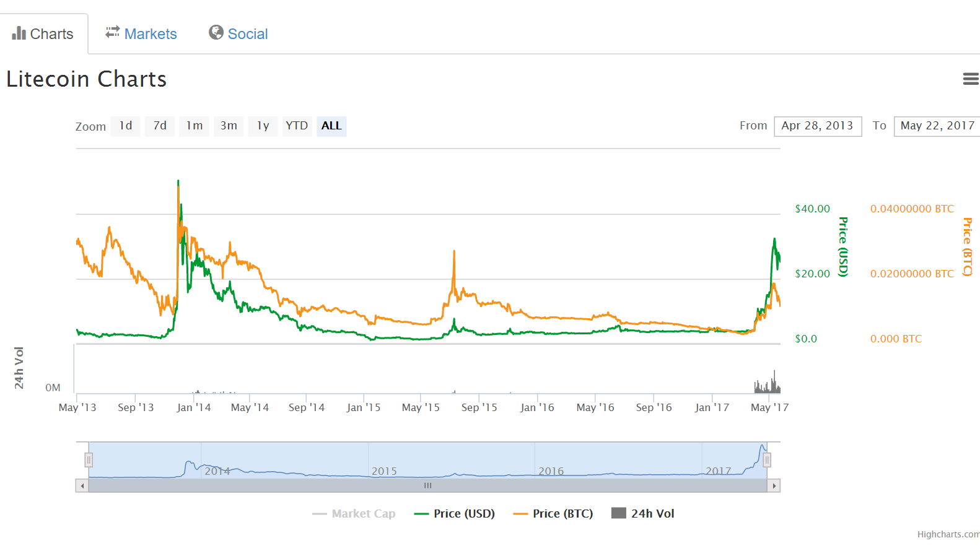Click the 2015 label in navigator

tap(384, 471)
